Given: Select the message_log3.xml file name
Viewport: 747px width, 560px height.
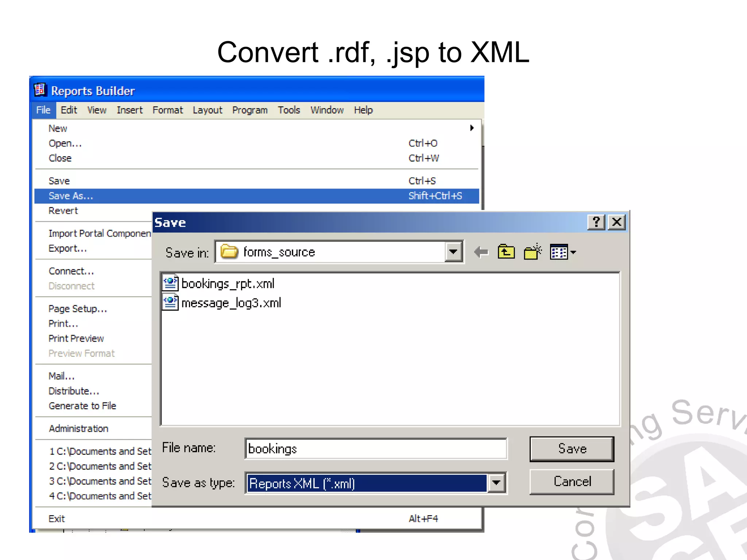Looking at the screenshot, I should click(x=231, y=303).
